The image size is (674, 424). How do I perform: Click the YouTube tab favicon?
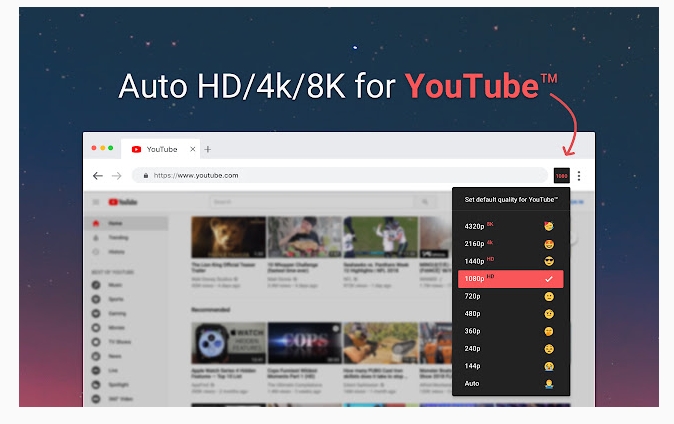(x=136, y=149)
